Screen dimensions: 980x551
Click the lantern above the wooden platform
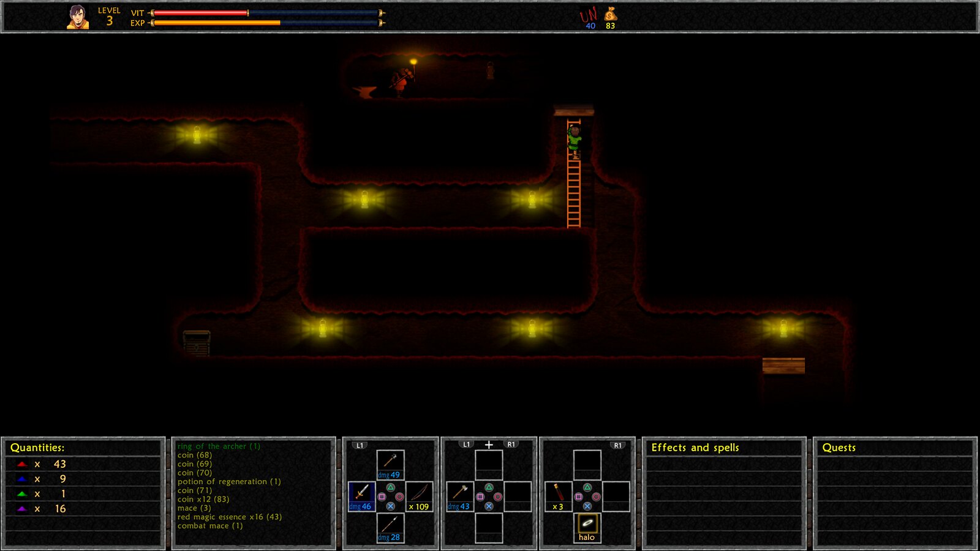[x=783, y=328]
